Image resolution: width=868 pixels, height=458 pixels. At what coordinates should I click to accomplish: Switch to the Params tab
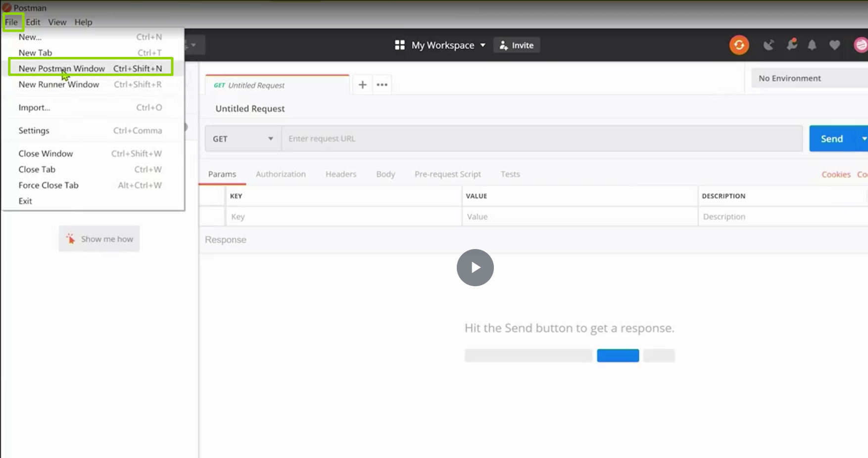pos(222,174)
